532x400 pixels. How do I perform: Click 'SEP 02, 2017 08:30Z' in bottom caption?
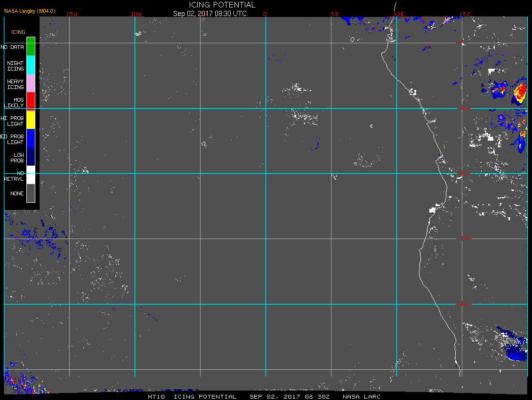click(290, 397)
